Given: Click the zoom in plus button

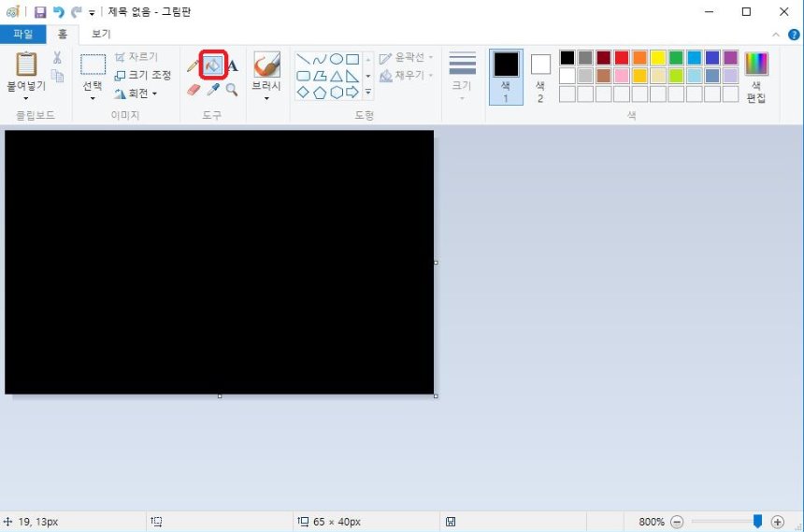Looking at the screenshot, I should (777, 523).
